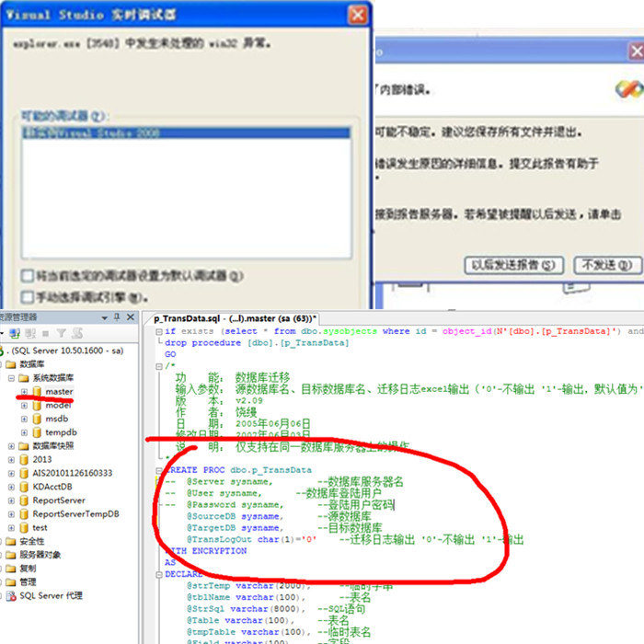Select the SQL Server 代理 label

[x=51, y=596]
